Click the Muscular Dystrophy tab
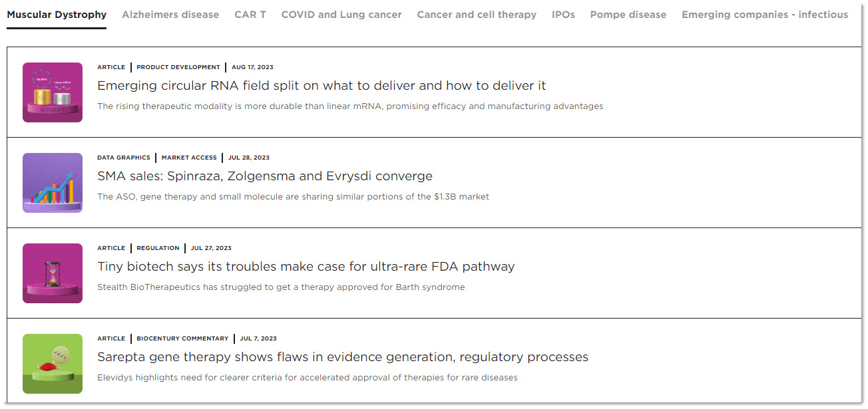The image size is (868, 409). (57, 15)
